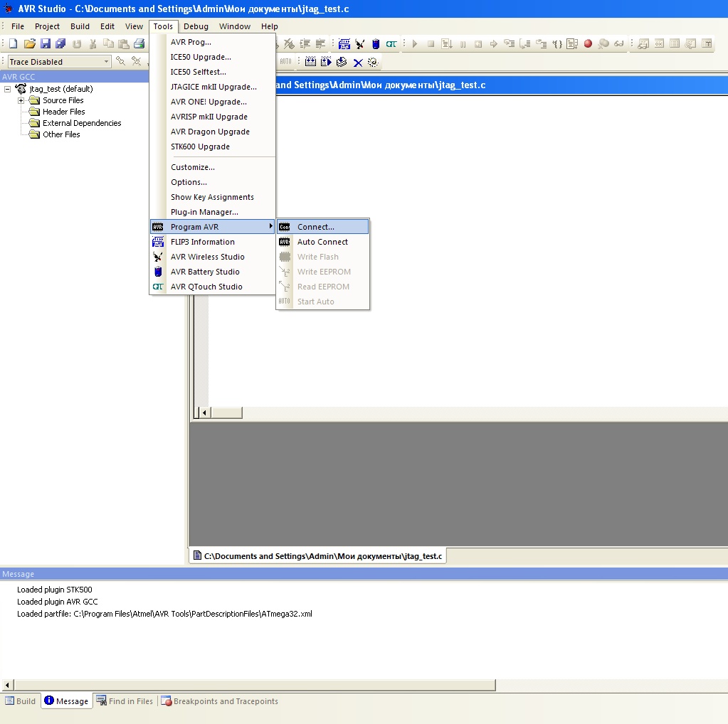
Task: Start debugging with the play icon
Action: coord(415,43)
